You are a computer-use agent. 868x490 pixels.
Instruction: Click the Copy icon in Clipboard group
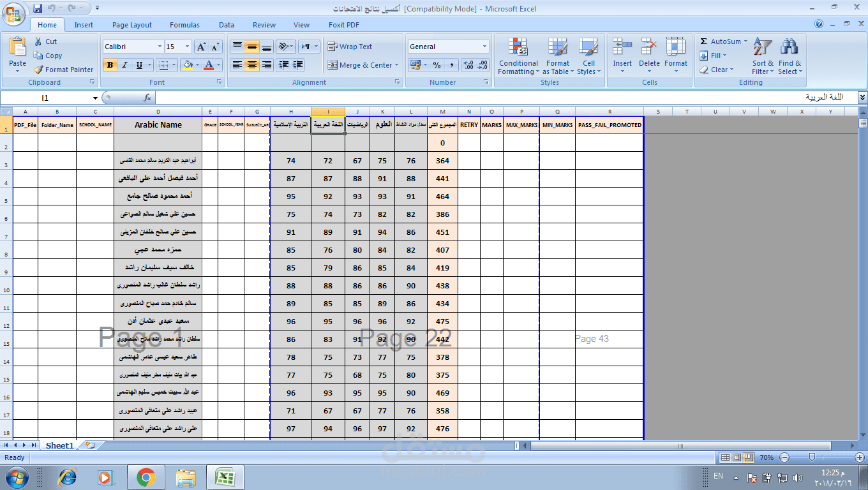pos(38,56)
